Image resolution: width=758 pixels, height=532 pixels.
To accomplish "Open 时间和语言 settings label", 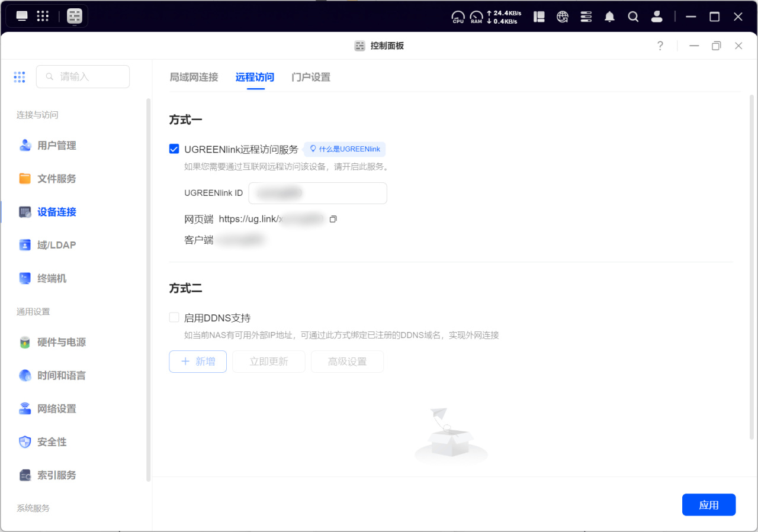I will pyautogui.click(x=62, y=375).
